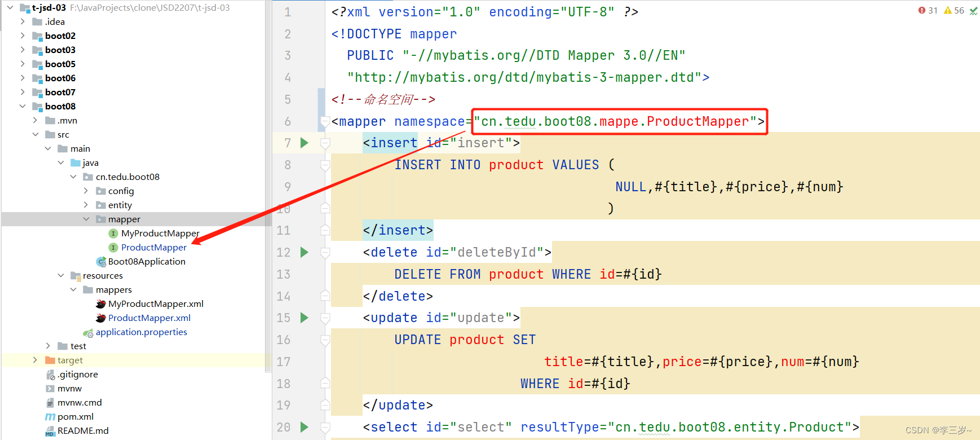The height and width of the screenshot is (440, 980).
Task: Click the fold end marker on line 19
Action: (x=325, y=405)
